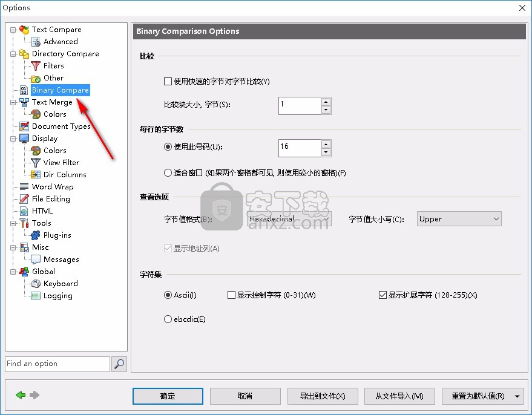Click the bytes per line field showing 16
The height and width of the screenshot is (415, 532).
[300, 148]
